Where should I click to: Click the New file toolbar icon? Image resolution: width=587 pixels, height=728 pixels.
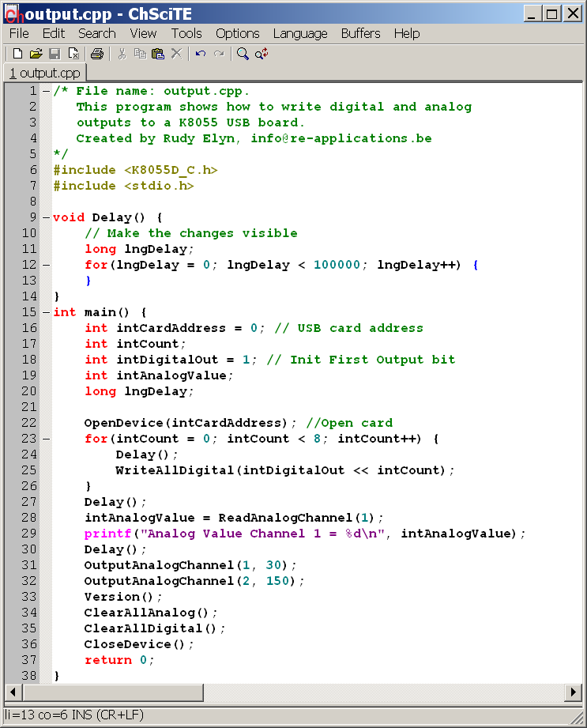17,54
